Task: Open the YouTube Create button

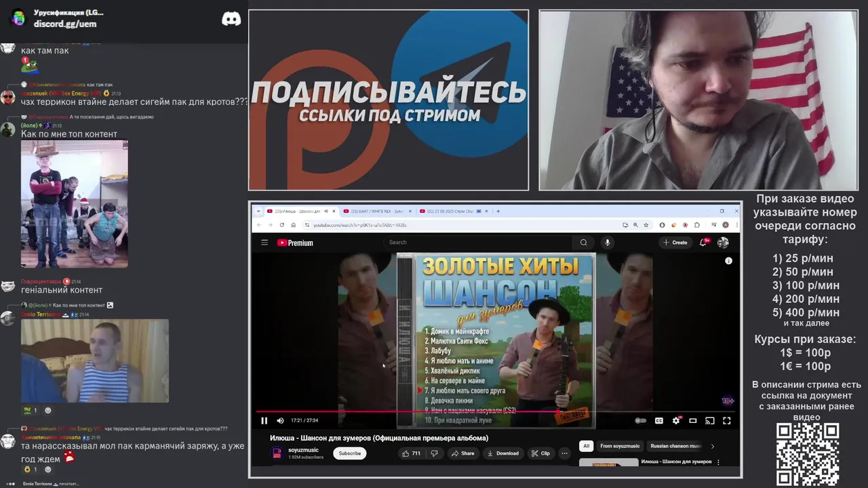Action: [675, 243]
